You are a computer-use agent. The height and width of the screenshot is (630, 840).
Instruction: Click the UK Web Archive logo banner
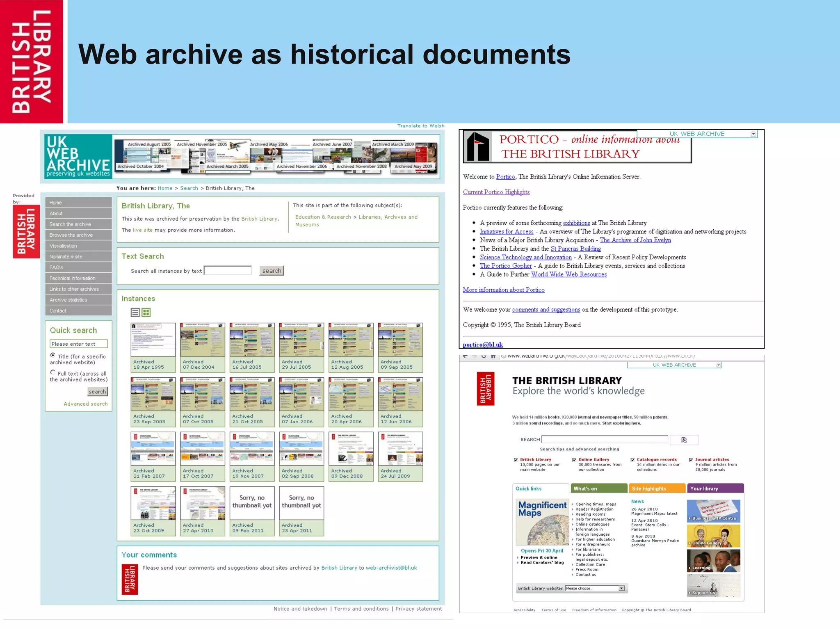point(78,156)
